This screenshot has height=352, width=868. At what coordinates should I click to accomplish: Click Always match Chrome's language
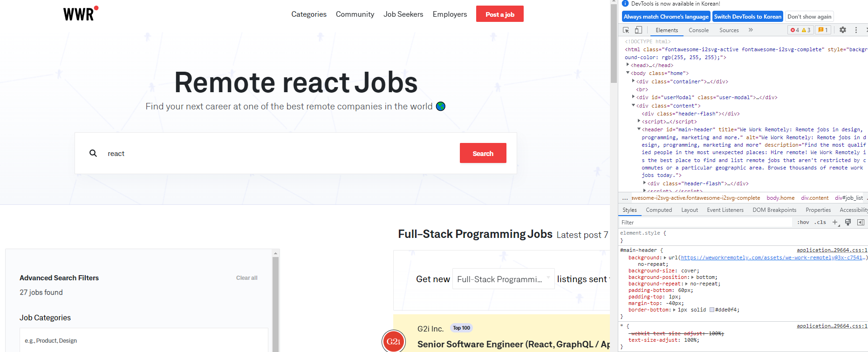(x=666, y=17)
